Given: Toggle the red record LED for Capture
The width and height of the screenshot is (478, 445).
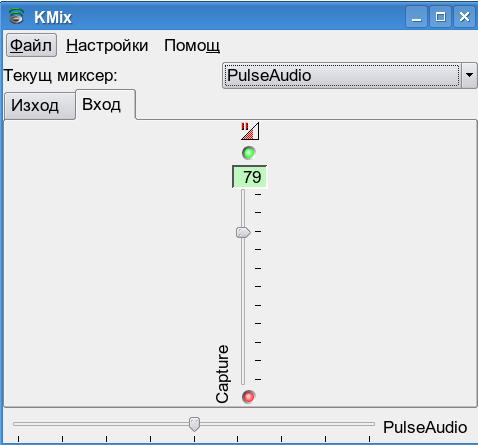Looking at the screenshot, I should coord(249,397).
